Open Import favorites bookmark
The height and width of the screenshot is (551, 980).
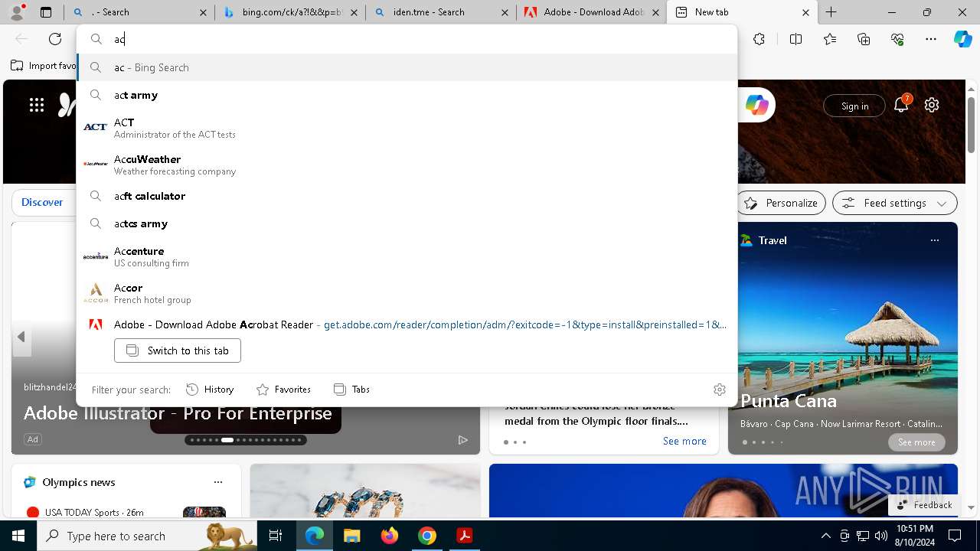(x=44, y=66)
